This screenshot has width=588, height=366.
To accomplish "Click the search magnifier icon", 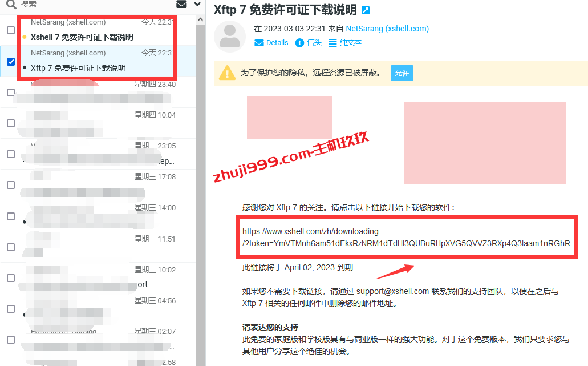I will pos(11,4).
